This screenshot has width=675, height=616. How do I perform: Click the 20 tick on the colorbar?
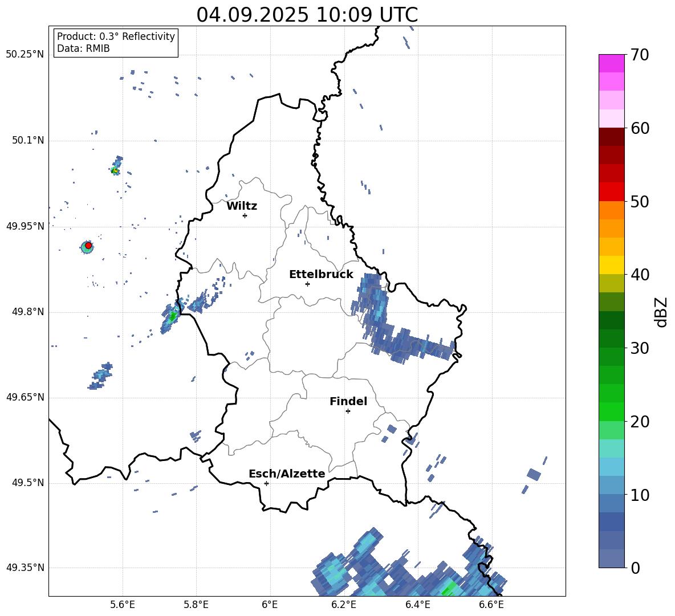[x=640, y=422]
